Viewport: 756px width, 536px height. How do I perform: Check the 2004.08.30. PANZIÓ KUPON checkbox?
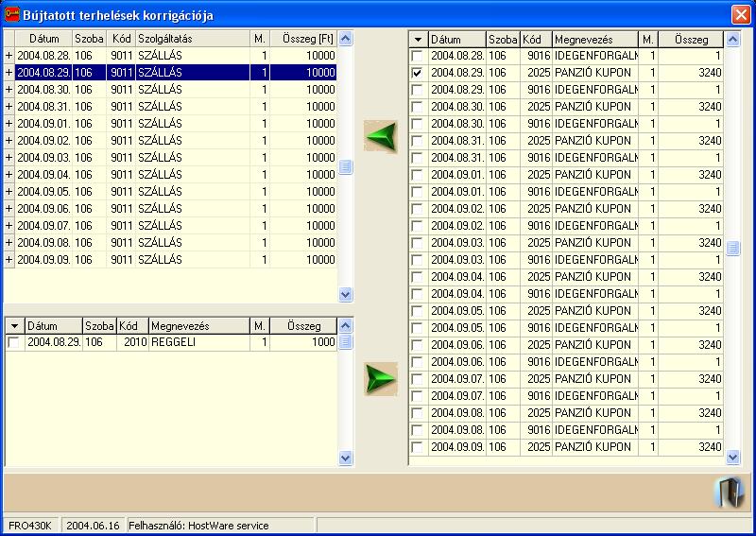pyautogui.click(x=417, y=107)
